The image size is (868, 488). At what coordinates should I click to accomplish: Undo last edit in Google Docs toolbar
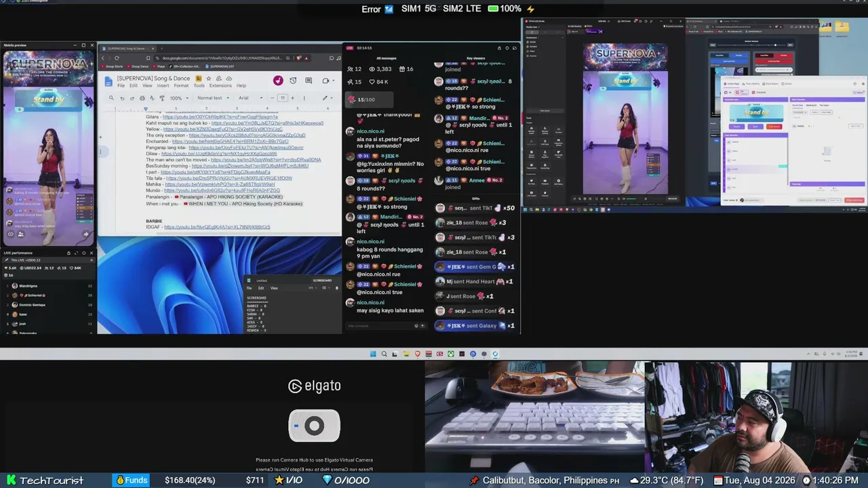pos(122,98)
